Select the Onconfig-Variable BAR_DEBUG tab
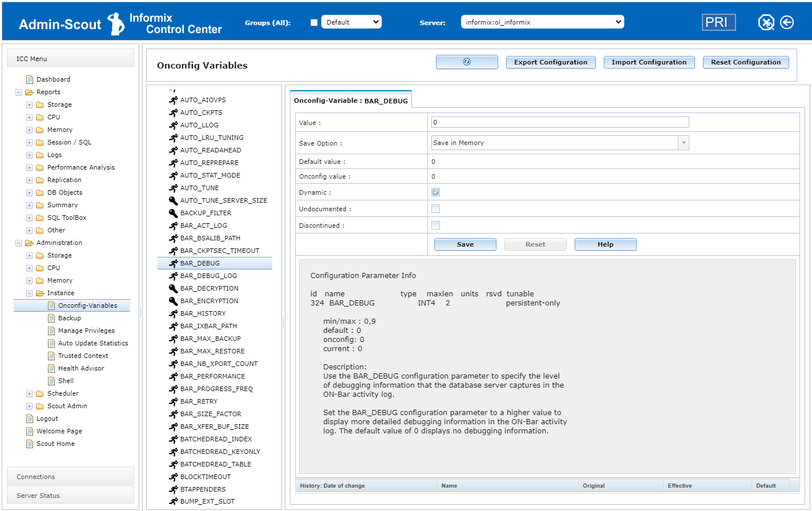 [x=350, y=100]
